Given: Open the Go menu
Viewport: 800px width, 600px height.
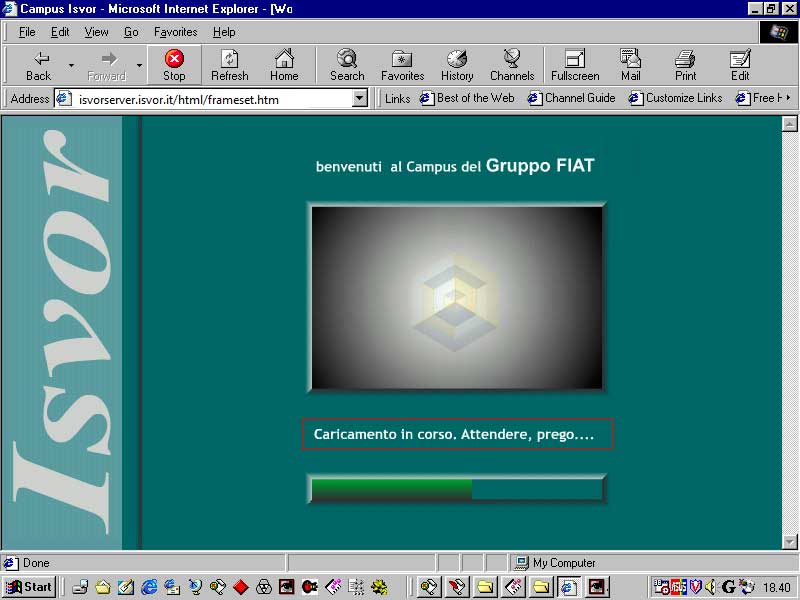Looking at the screenshot, I should click(131, 32).
